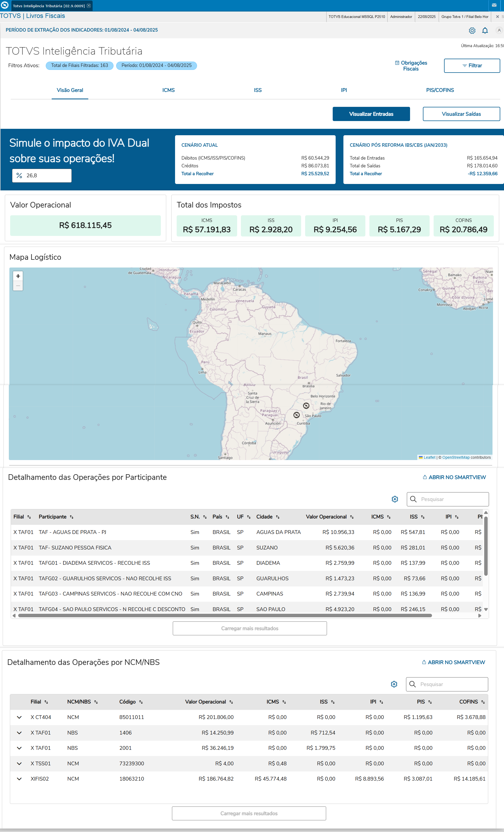This screenshot has width=504, height=832.
Task: Click right arrow of Participante table scrollbar
Action: tap(480, 616)
